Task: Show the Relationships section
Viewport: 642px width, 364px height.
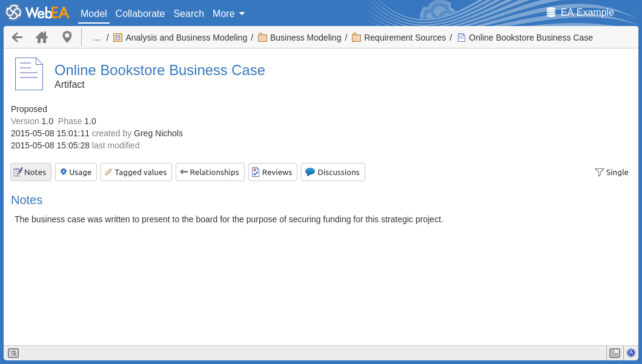Action: (x=210, y=172)
